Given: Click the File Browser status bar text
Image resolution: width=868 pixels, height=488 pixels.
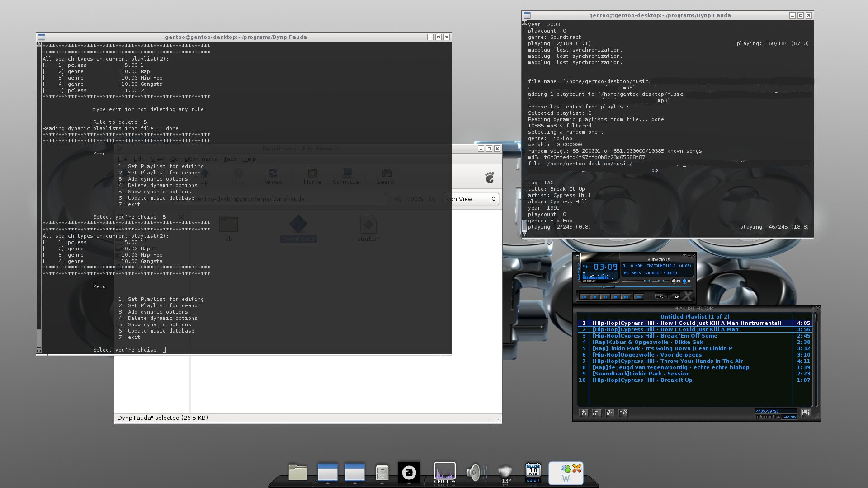Looking at the screenshot, I should [x=161, y=418].
